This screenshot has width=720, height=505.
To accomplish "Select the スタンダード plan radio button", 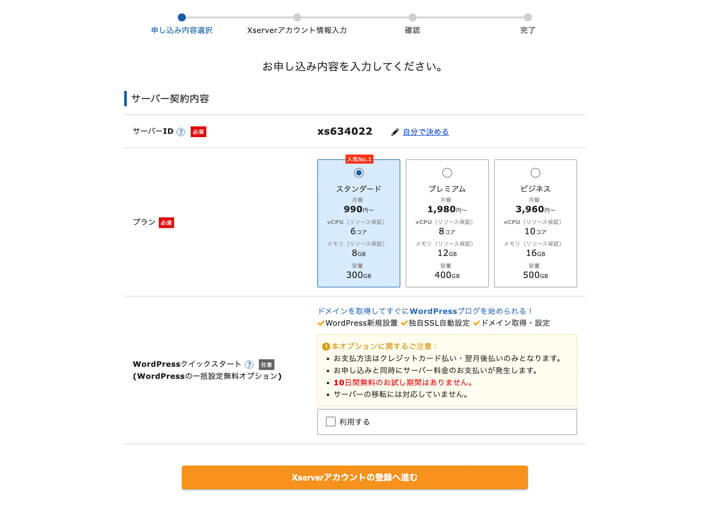I will coord(359,173).
